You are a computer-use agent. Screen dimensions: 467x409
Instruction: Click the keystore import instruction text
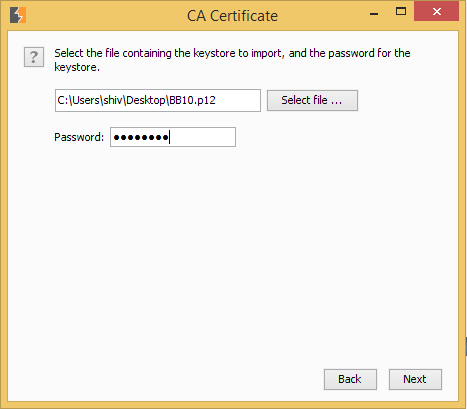[232, 60]
